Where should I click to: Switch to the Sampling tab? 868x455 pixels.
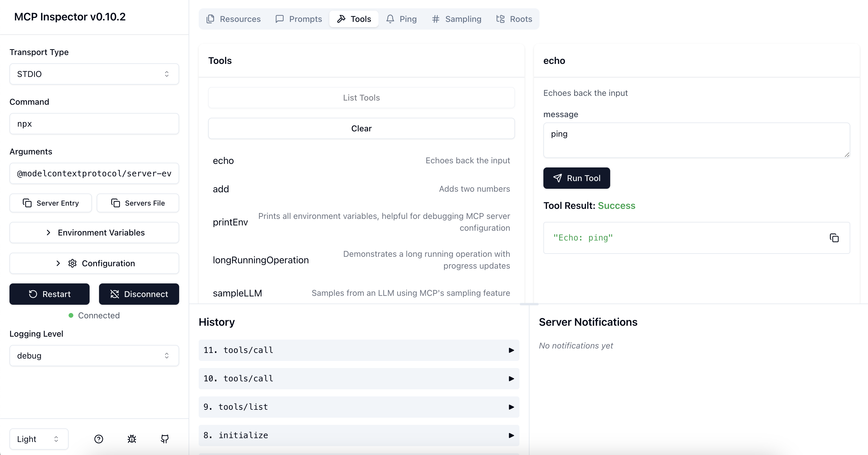[456, 19]
